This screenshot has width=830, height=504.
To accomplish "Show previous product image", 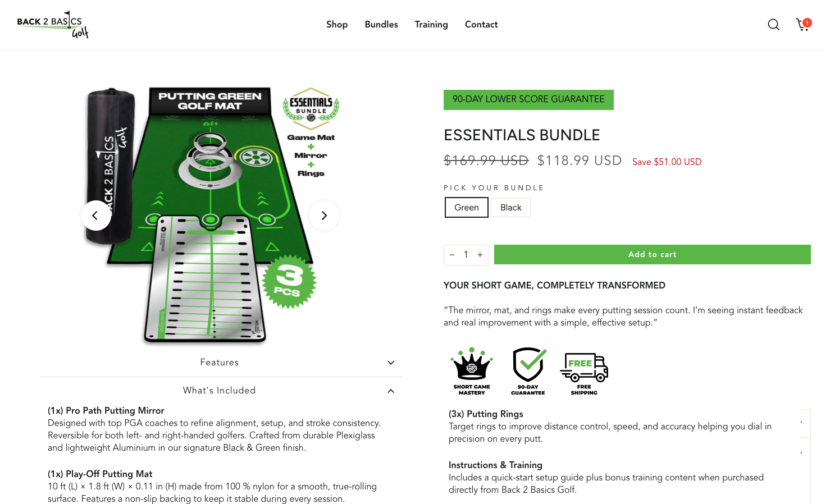I will pyautogui.click(x=95, y=216).
